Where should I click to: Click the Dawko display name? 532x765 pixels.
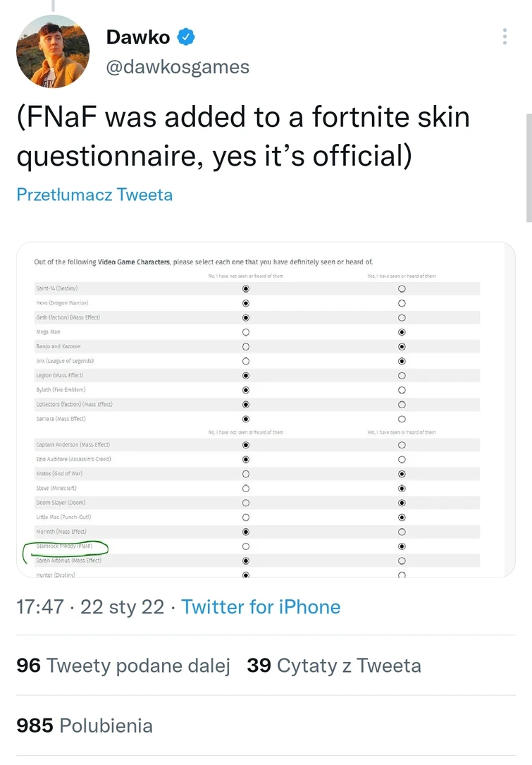137,37
